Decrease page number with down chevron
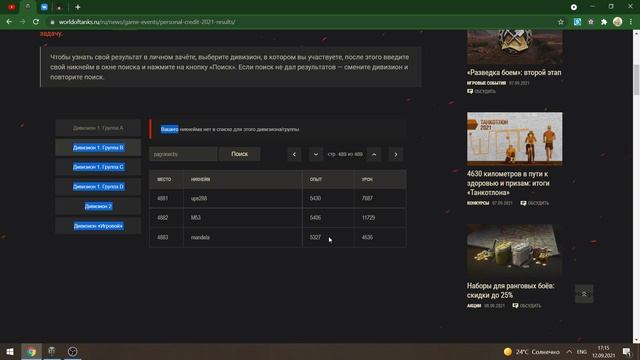Viewport: 640px width, 360px height. point(316,154)
